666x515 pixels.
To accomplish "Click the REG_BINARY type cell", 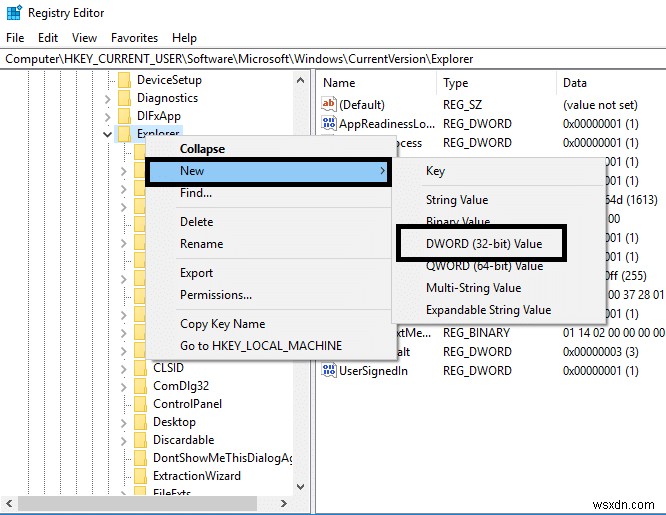I will coord(476,333).
